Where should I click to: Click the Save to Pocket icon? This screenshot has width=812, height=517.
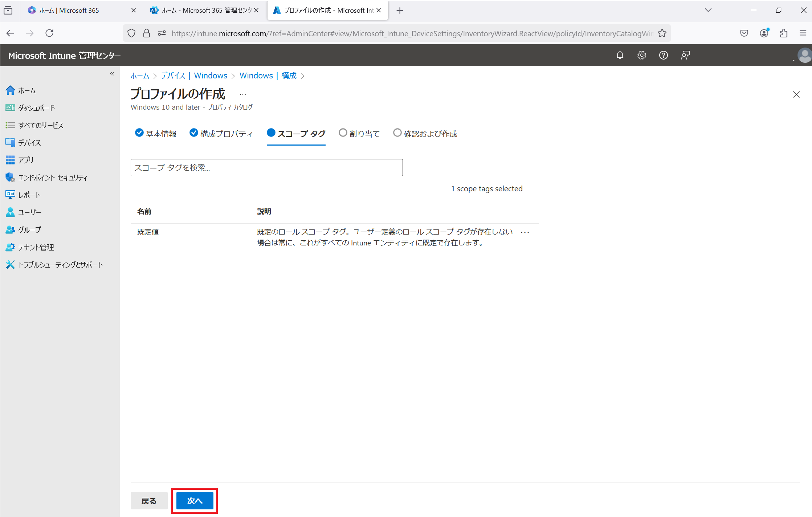coord(744,33)
